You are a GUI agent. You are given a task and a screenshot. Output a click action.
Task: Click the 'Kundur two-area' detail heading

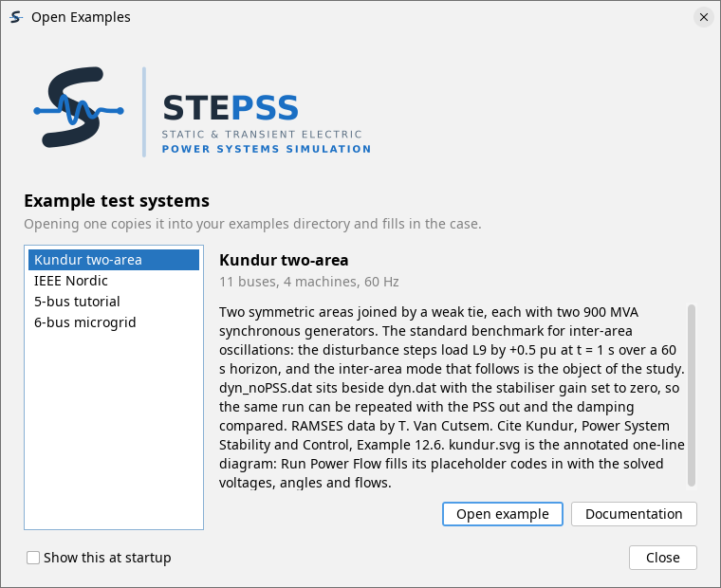[x=284, y=260]
